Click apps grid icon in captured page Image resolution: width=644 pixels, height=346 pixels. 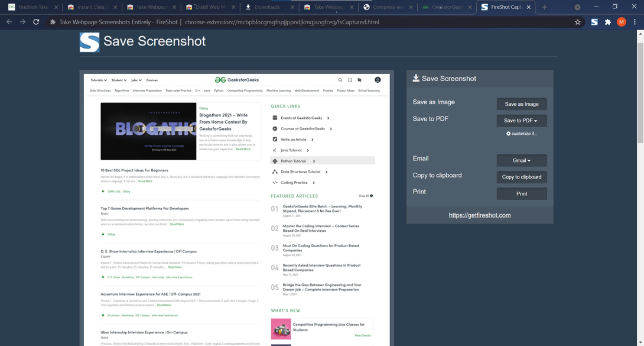(350, 80)
